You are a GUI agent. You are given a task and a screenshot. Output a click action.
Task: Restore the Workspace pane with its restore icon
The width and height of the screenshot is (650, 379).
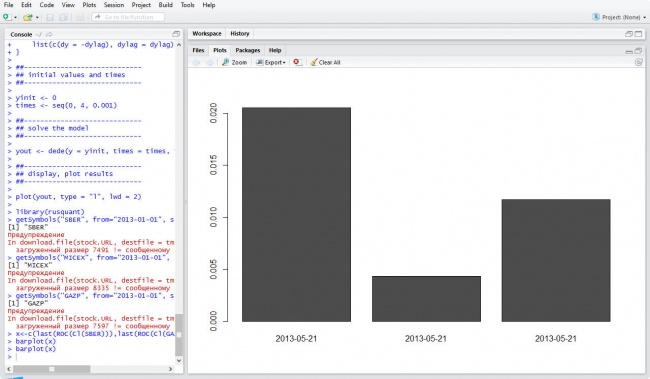629,34
